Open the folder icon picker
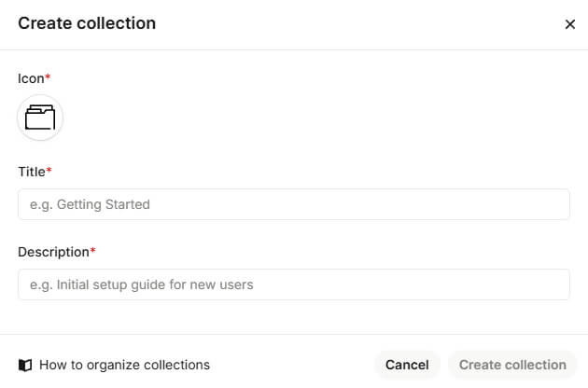The height and width of the screenshot is (388, 588). (40, 118)
